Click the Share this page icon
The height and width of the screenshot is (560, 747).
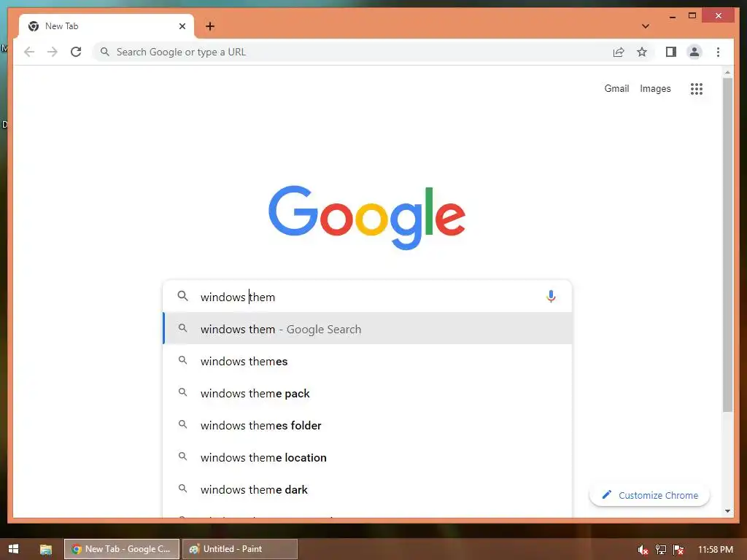[x=619, y=52]
